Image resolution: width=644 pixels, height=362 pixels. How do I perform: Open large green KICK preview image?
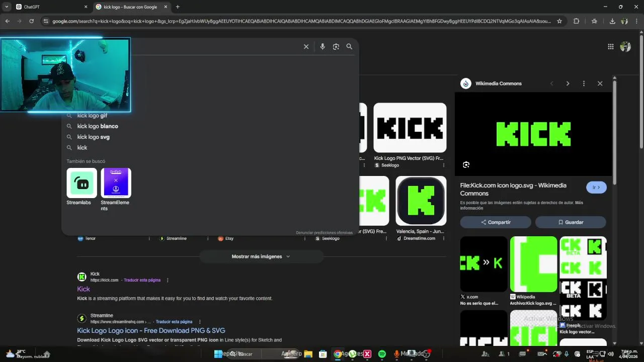pyautogui.click(x=533, y=134)
